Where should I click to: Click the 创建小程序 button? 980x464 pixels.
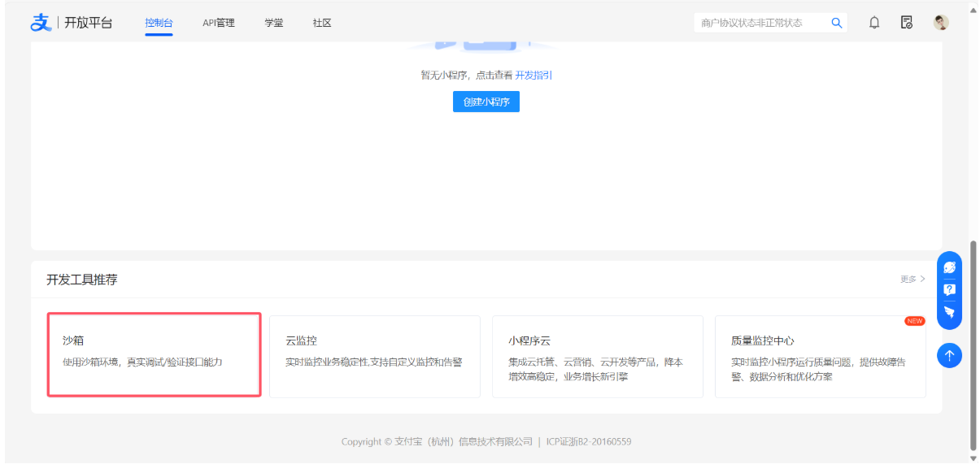coord(486,102)
